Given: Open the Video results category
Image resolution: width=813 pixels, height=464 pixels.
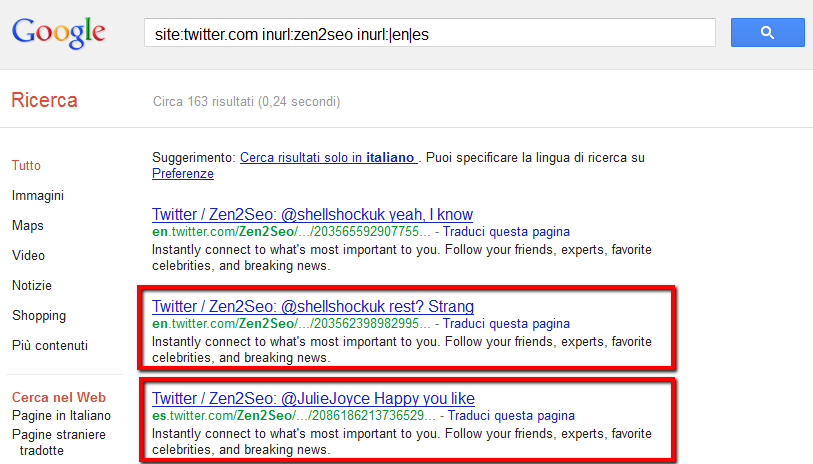Looking at the screenshot, I should [28, 256].
